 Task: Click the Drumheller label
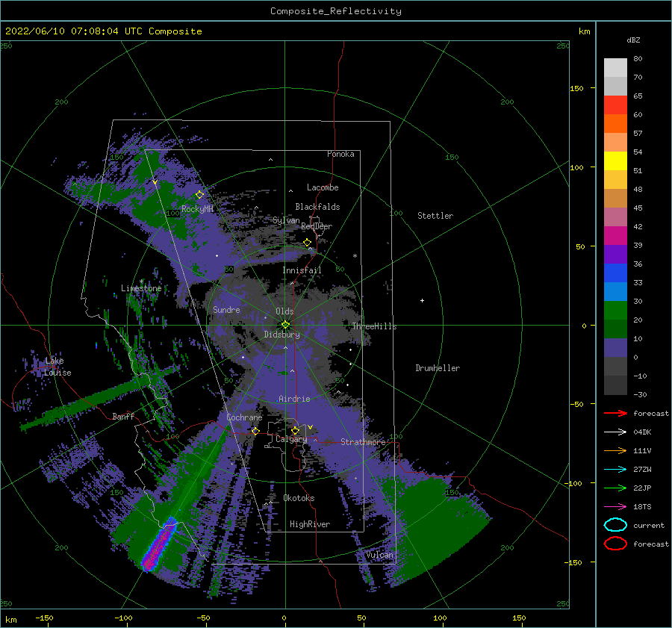[x=438, y=368]
